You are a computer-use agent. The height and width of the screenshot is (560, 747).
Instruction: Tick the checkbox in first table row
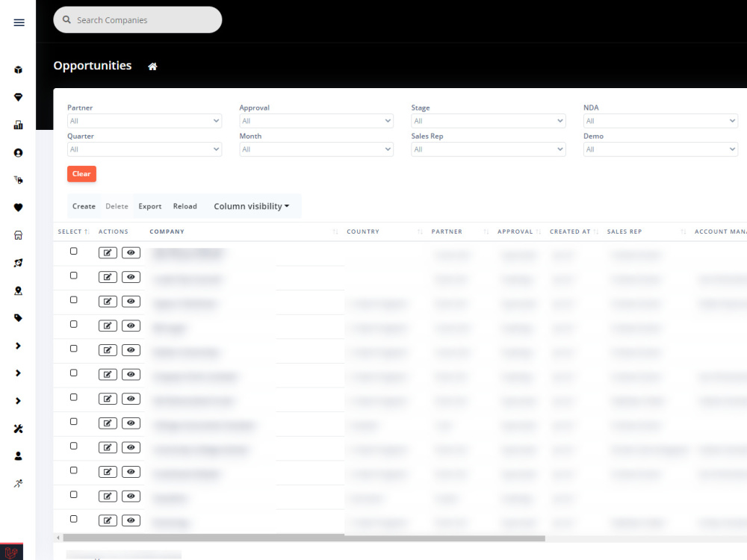tap(73, 251)
